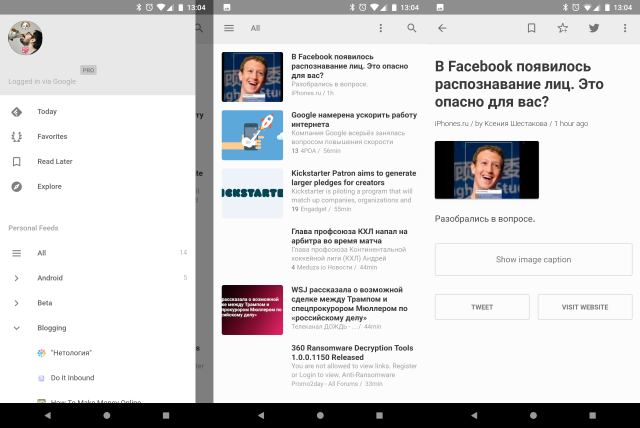Tap the Personal Feeds header
This screenshot has height=428, width=640.
point(33,228)
